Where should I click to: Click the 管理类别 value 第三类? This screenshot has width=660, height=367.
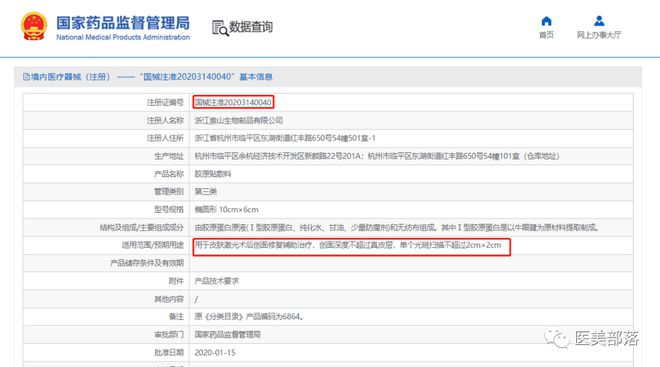pos(205,191)
